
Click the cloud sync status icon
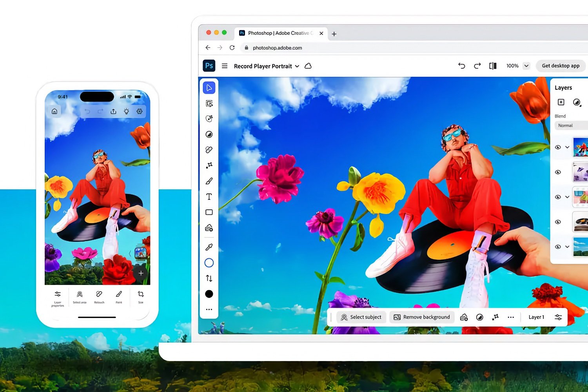pyautogui.click(x=308, y=66)
